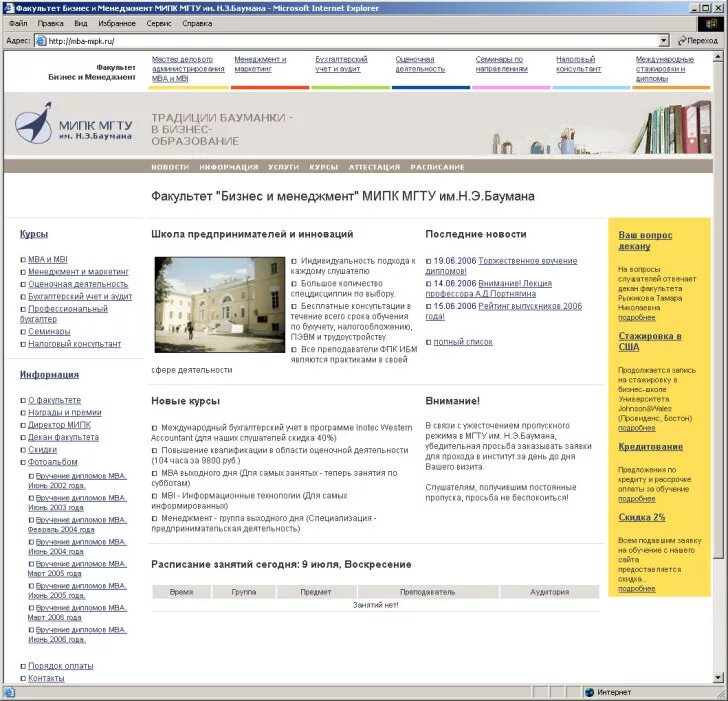
Task: Click the Информация sidebar heading
Action: pos(49,375)
